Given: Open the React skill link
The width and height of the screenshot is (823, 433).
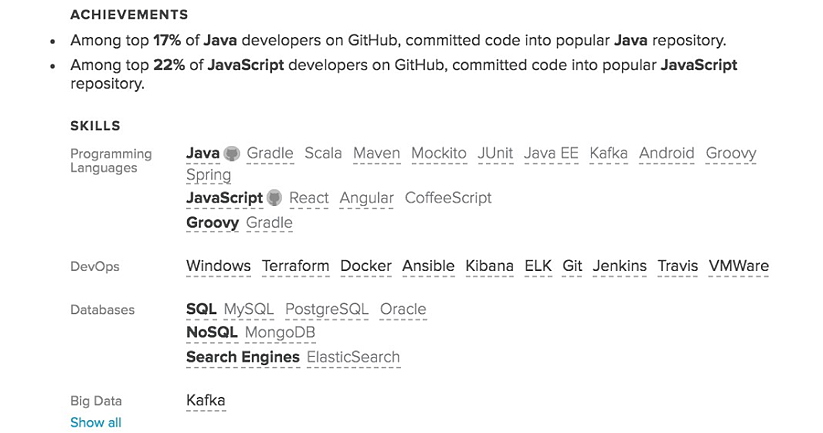Looking at the screenshot, I should [x=309, y=198].
